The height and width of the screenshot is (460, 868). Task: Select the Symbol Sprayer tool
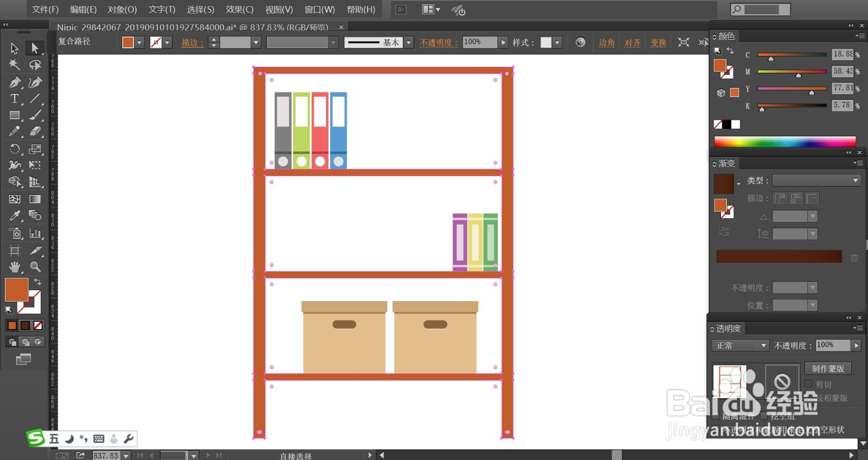pyautogui.click(x=15, y=233)
